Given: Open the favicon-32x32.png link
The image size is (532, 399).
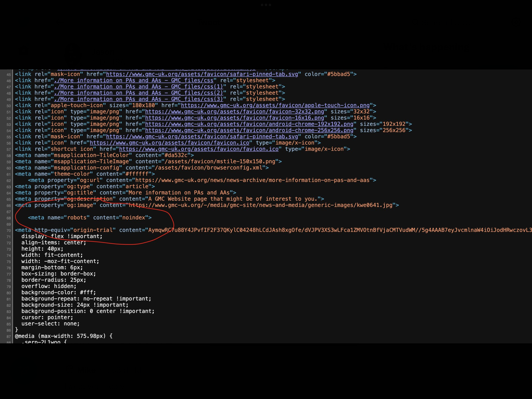Looking at the screenshot, I should 234,112.
